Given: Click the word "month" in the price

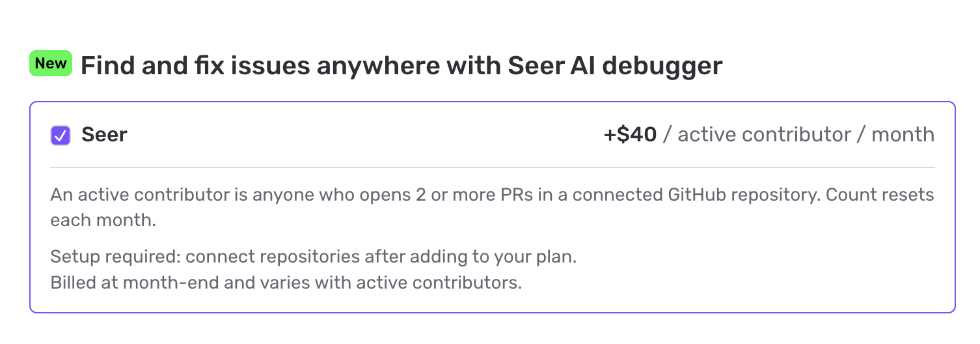Looking at the screenshot, I should click(x=903, y=135).
